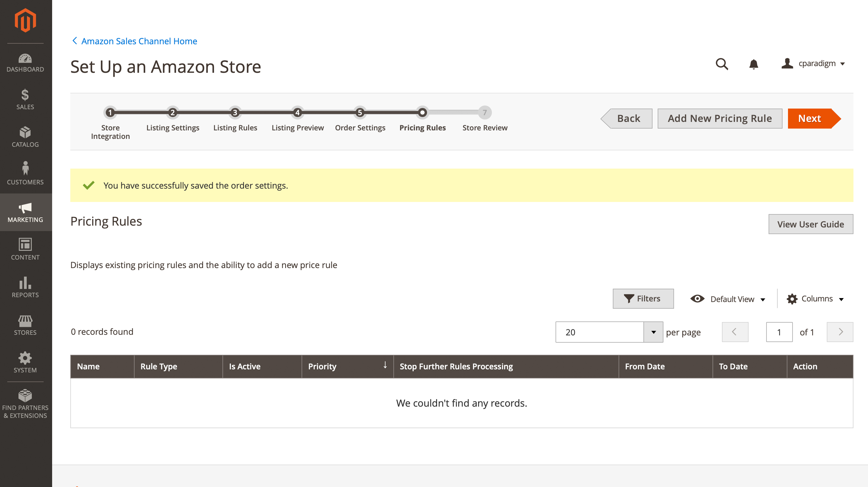The image size is (868, 487).
Task: Click the Back button
Action: pos(626,118)
